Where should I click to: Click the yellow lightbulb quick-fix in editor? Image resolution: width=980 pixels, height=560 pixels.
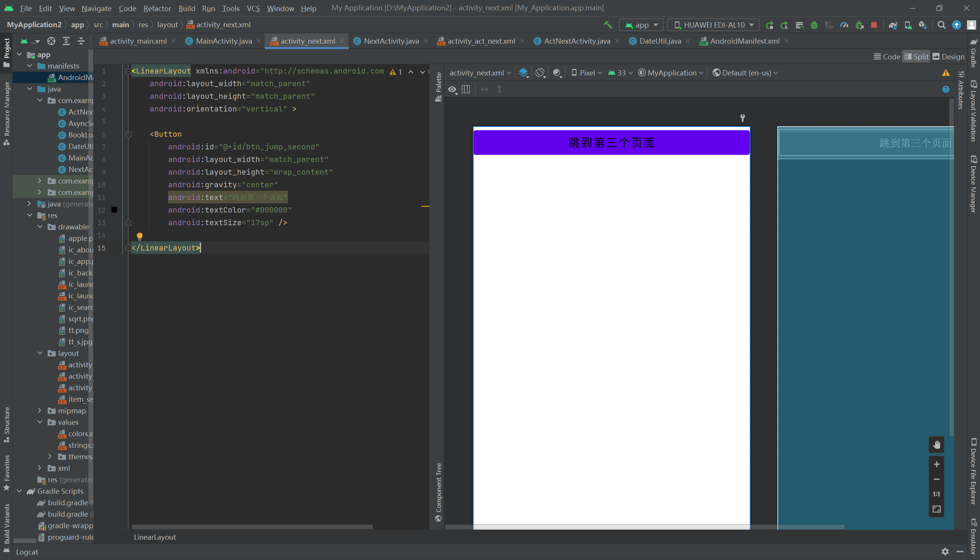(139, 236)
